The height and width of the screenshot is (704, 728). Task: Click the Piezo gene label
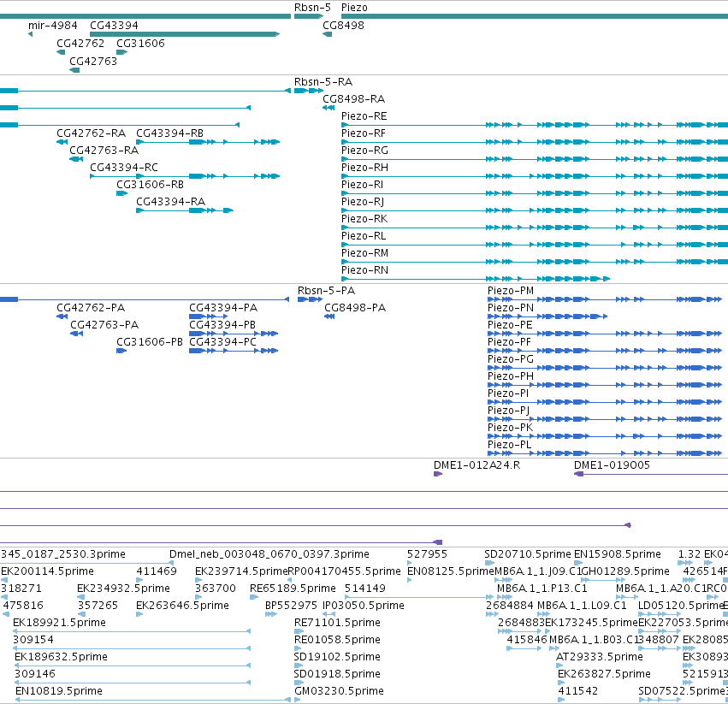354,8
